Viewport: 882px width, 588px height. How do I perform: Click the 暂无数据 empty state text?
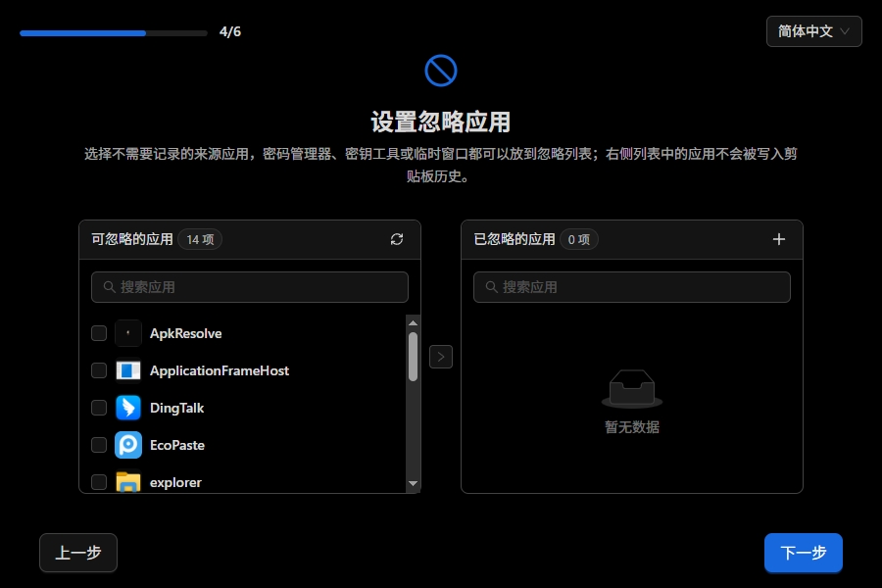(x=632, y=427)
